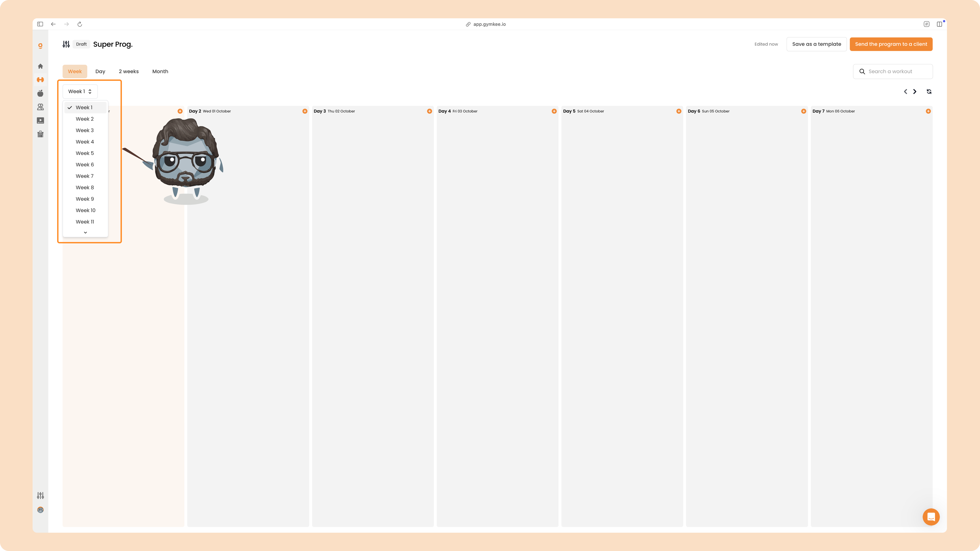980x551 pixels.
Task: Go back in the browser
Action: 53,24
